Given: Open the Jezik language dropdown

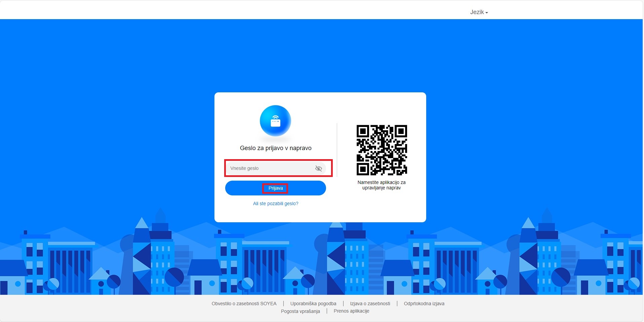Looking at the screenshot, I should coord(479,12).
